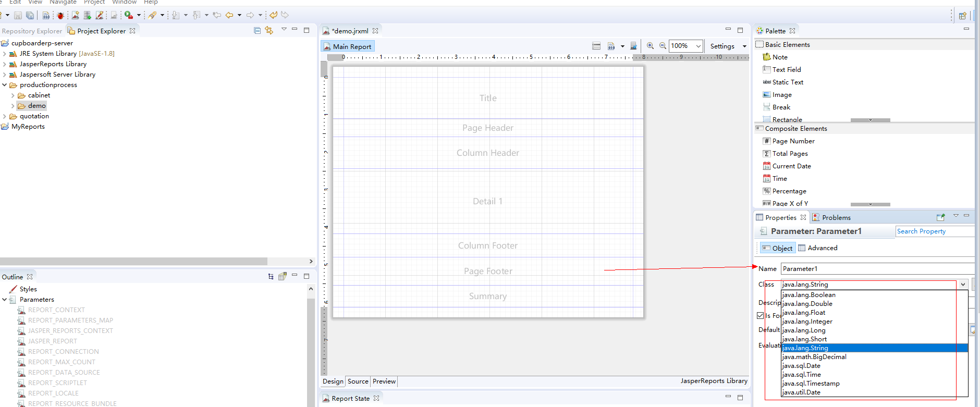Click the red ladybug debug icon
This screenshot has height=407, width=980.
(x=60, y=16)
